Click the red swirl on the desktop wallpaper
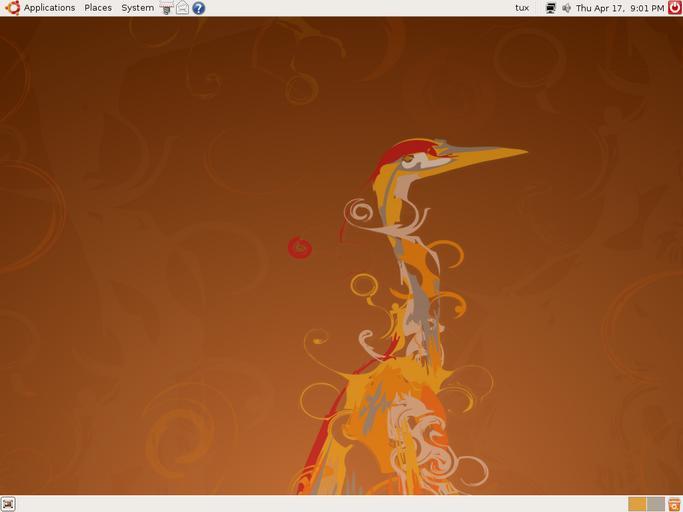 tap(299, 248)
